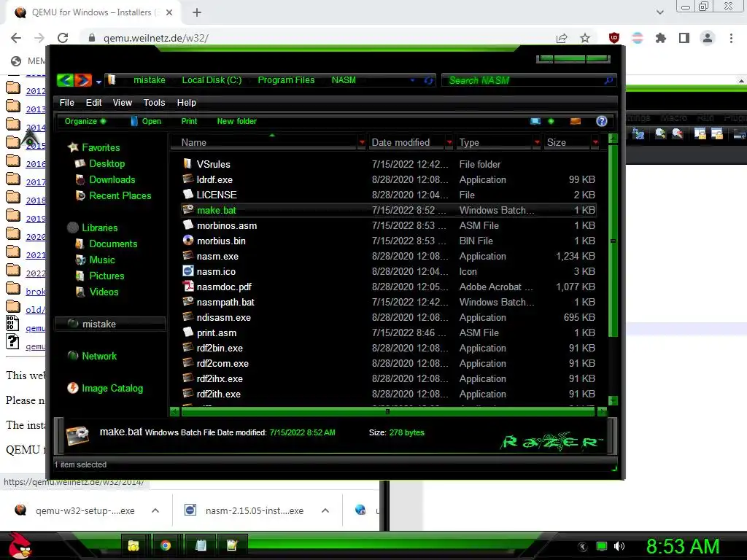Click the orange Forward arrow in Explorer
This screenshot has height=560, width=747.
pyautogui.click(x=82, y=80)
